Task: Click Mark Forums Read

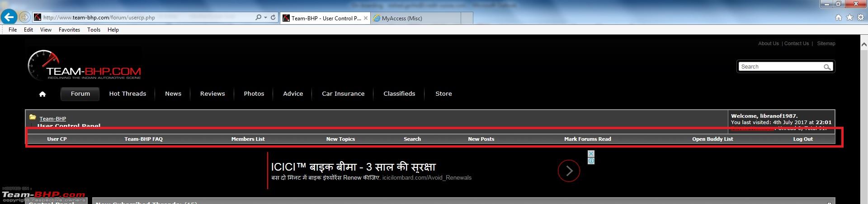Action: tap(587, 139)
